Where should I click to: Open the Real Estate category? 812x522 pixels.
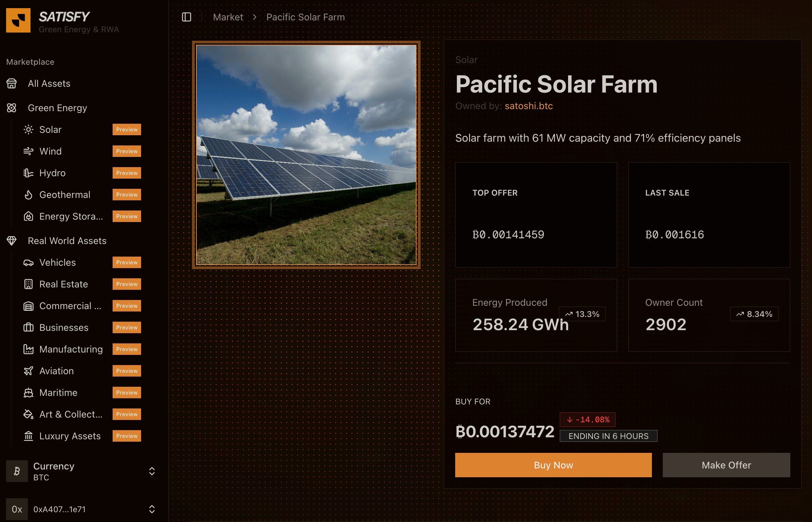[63, 284]
